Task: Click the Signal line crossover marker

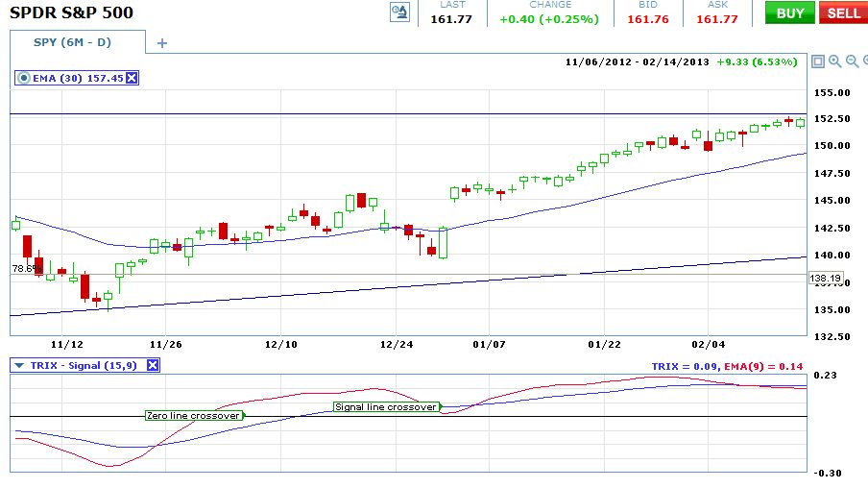Action: pos(386,406)
